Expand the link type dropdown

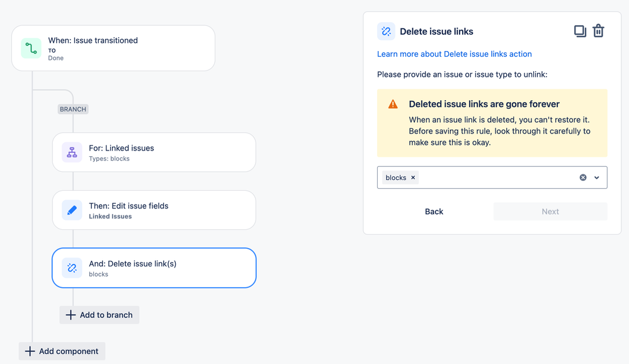click(x=597, y=178)
